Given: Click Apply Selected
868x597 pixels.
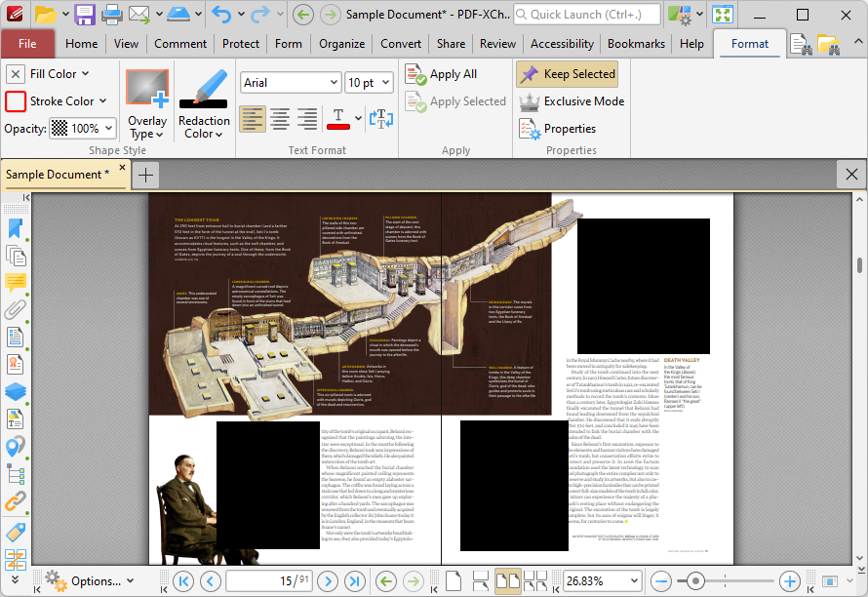Looking at the screenshot, I should [455, 101].
